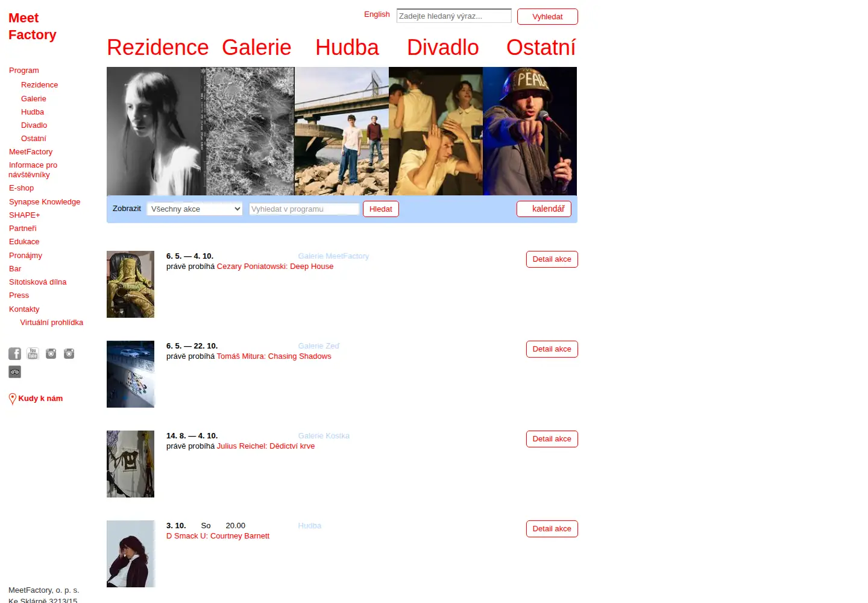Open the Divadlo top tab

pos(443,48)
